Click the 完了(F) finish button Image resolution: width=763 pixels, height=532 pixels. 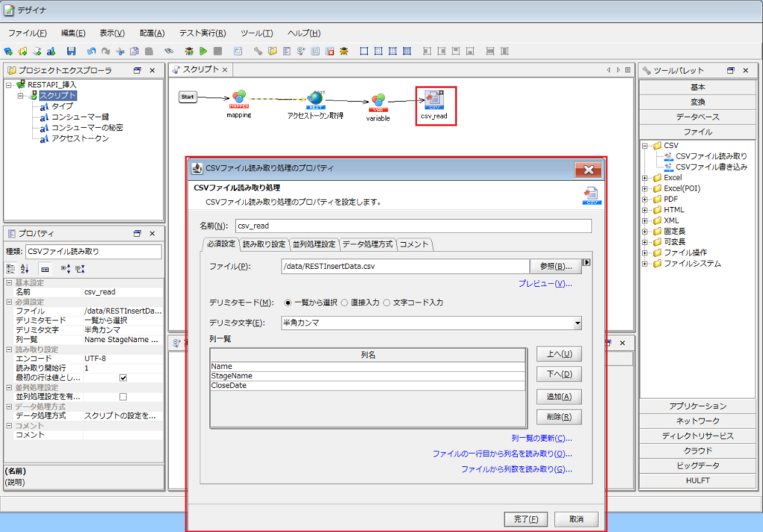click(526, 519)
